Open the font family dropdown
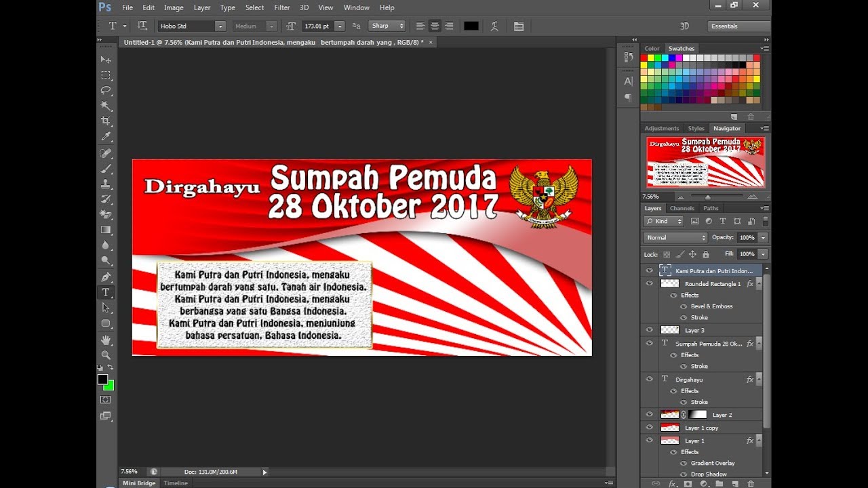 [x=220, y=26]
